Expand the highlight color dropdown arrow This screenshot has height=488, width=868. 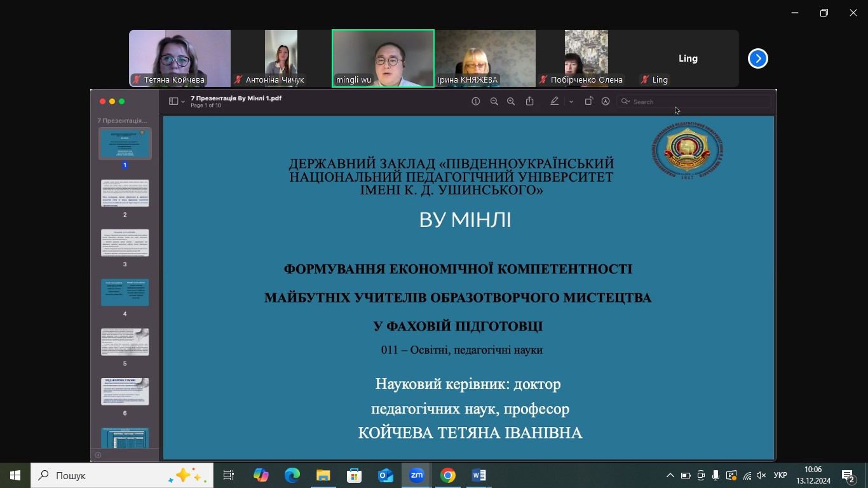click(x=571, y=102)
